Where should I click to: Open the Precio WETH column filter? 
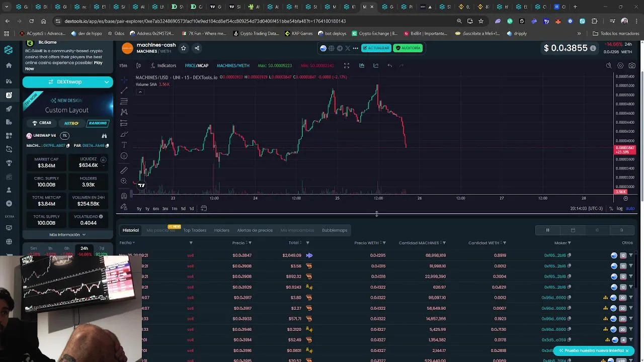384,243
